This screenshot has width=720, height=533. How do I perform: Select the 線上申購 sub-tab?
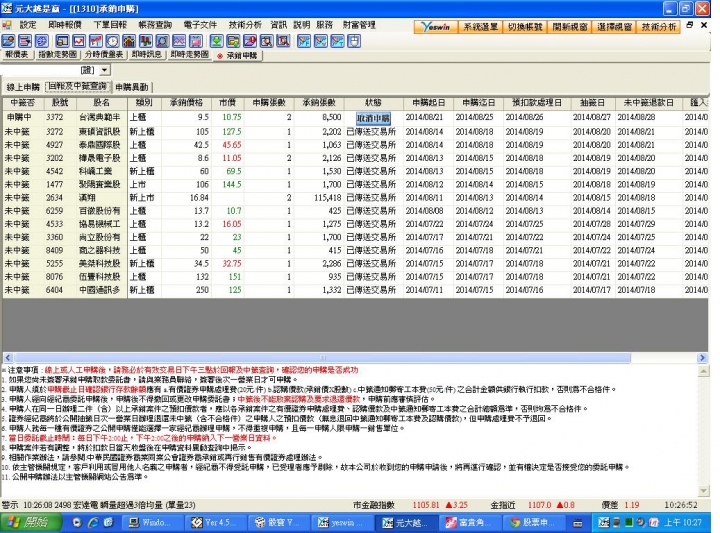point(23,87)
